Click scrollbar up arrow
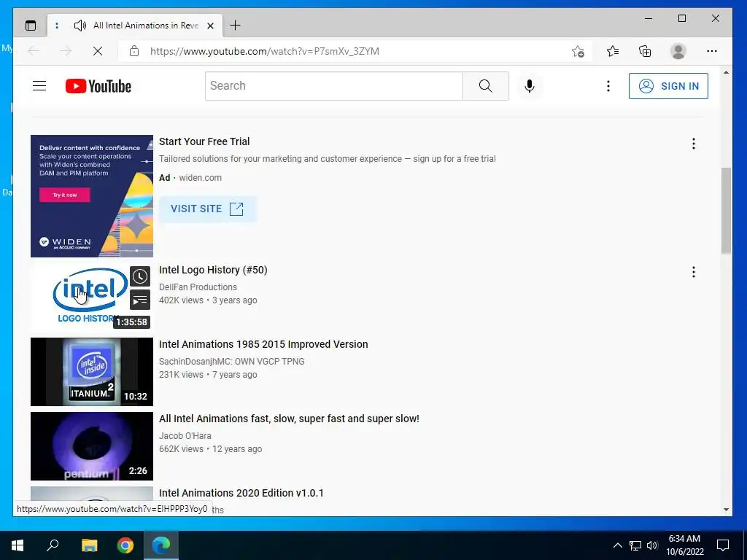This screenshot has width=747, height=560. coord(726,72)
